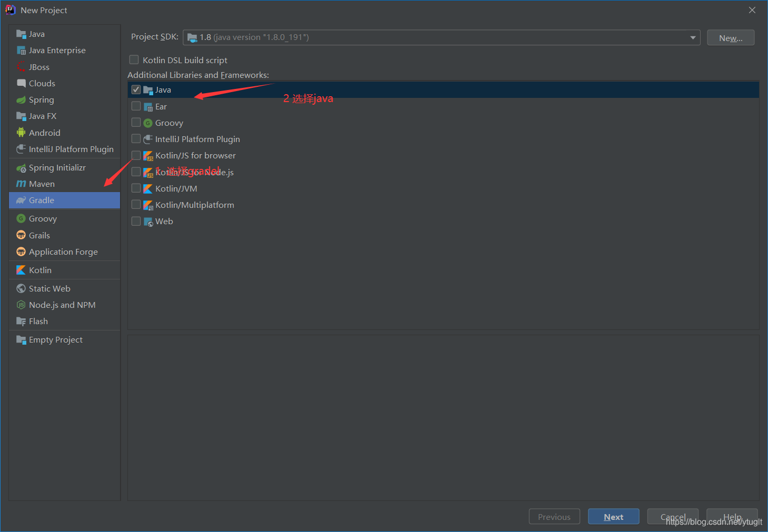Enable Kotlin DSL build script checkbox
This screenshot has height=532, width=768.
coord(134,60)
